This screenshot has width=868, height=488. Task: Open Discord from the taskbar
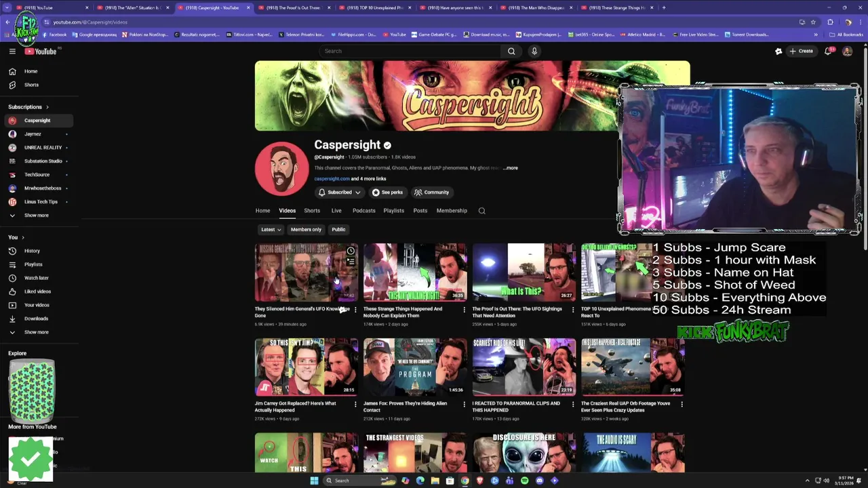539,481
